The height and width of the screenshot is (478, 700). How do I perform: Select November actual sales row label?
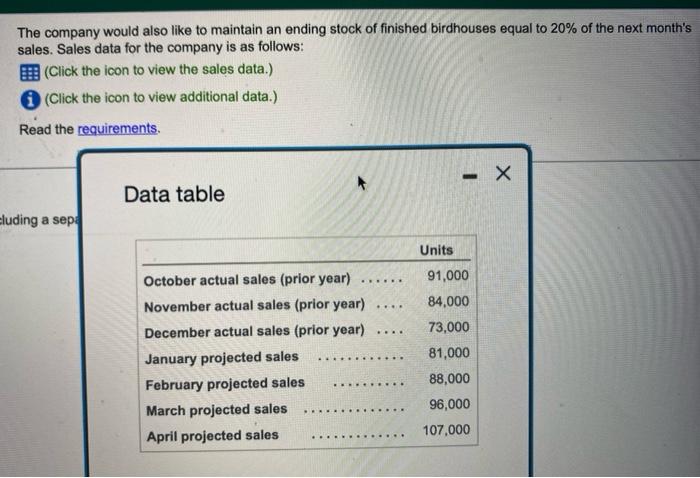coord(254,306)
